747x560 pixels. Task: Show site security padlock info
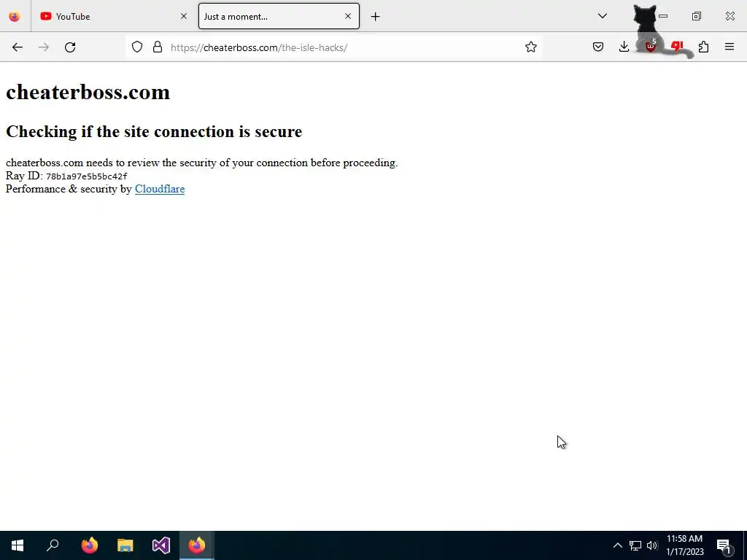pyautogui.click(x=158, y=47)
